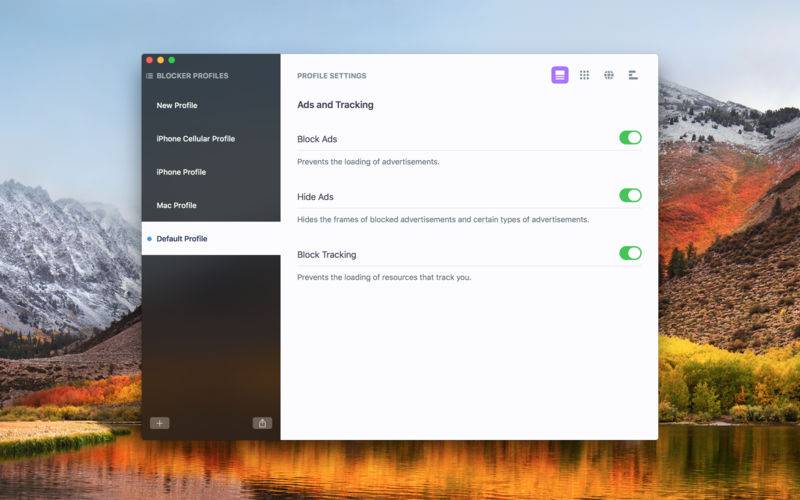The width and height of the screenshot is (800, 500).
Task: Minimize the window with the yellow button
Action: tap(161, 60)
